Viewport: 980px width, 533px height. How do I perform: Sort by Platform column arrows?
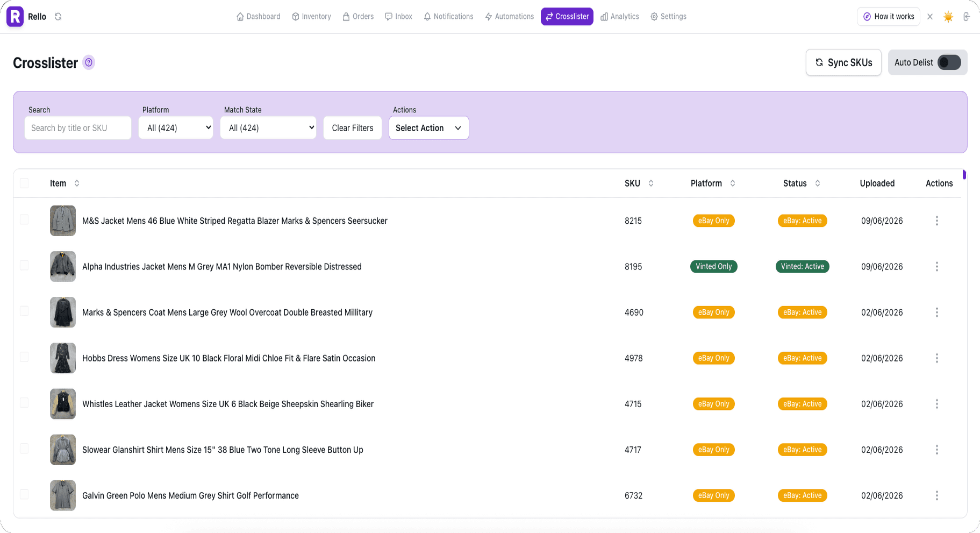(733, 183)
